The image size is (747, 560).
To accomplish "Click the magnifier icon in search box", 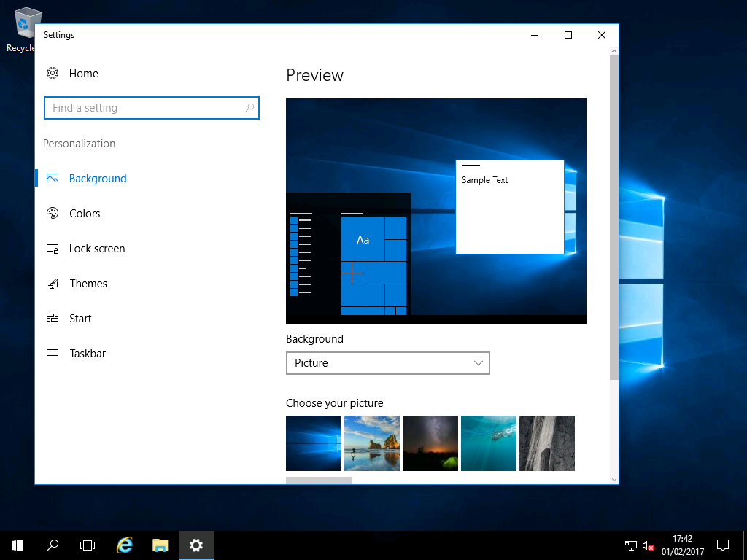I will tap(249, 108).
